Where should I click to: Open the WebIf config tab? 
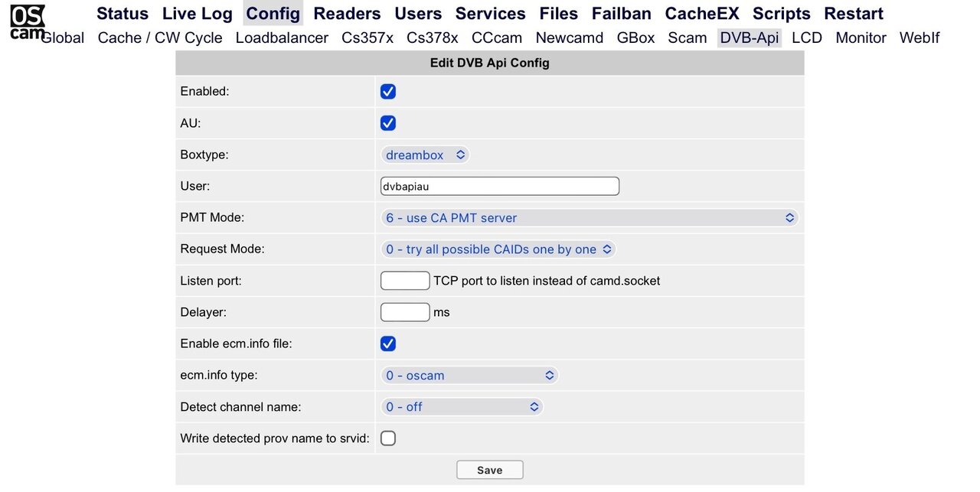click(x=920, y=37)
